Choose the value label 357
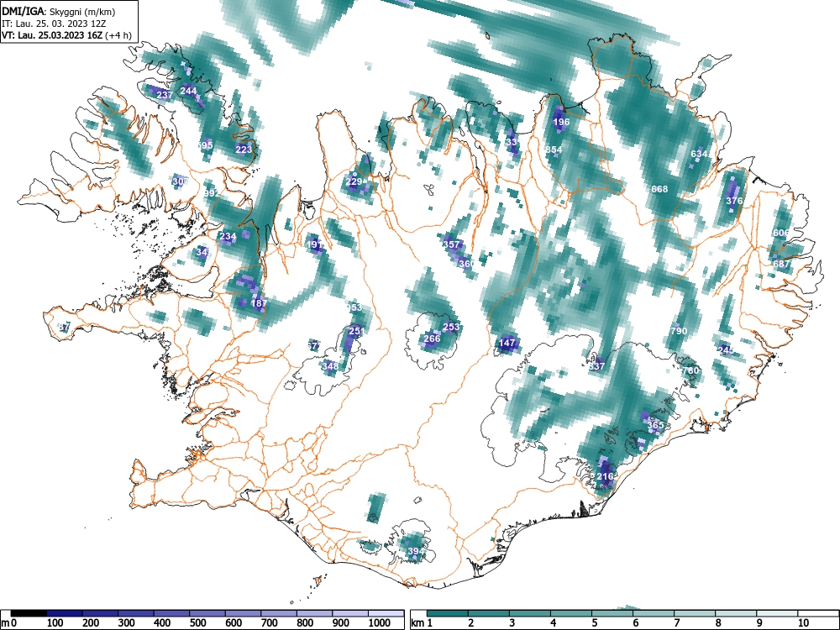The height and width of the screenshot is (630, 840). tap(452, 244)
